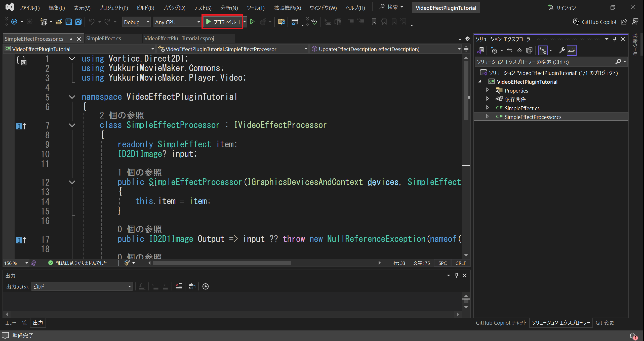Screen dimensions: 644x341
Task: Click the bookmark toggle icon in toolbar
Action: (374, 22)
